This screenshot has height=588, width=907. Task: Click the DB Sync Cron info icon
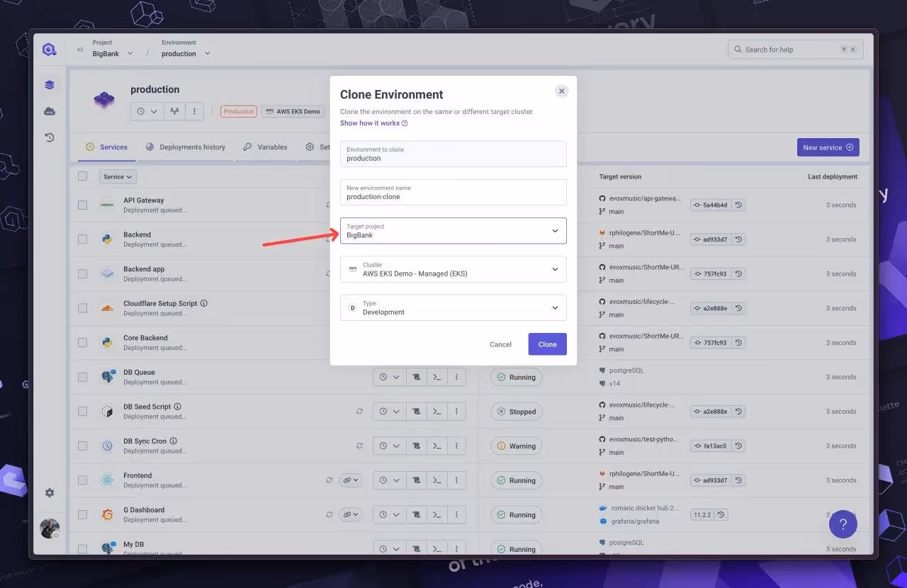tap(174, 441)
